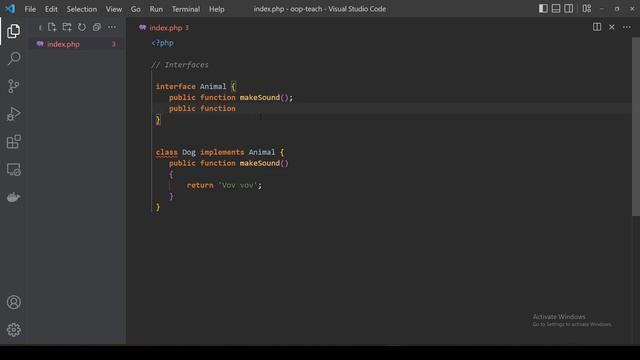The image size is (640, 360).
Task: Refresh the Explorer file tree
Action: [x=82, y=27]
